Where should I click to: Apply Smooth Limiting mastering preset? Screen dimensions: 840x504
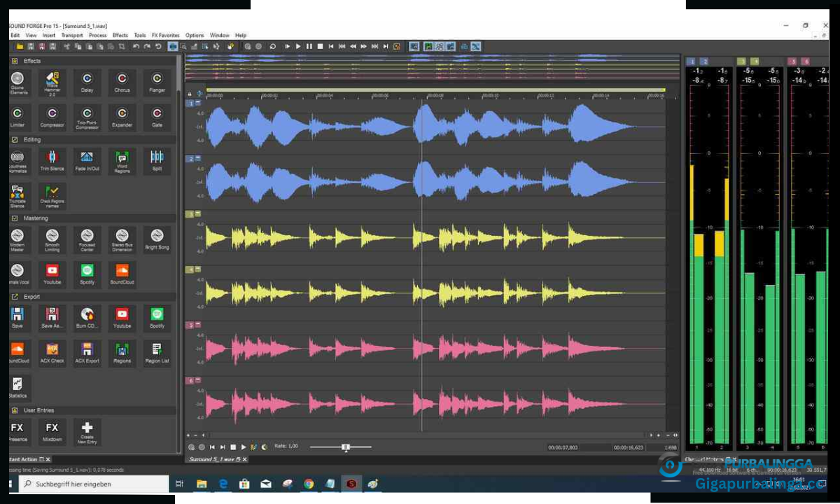click(52, 239)
